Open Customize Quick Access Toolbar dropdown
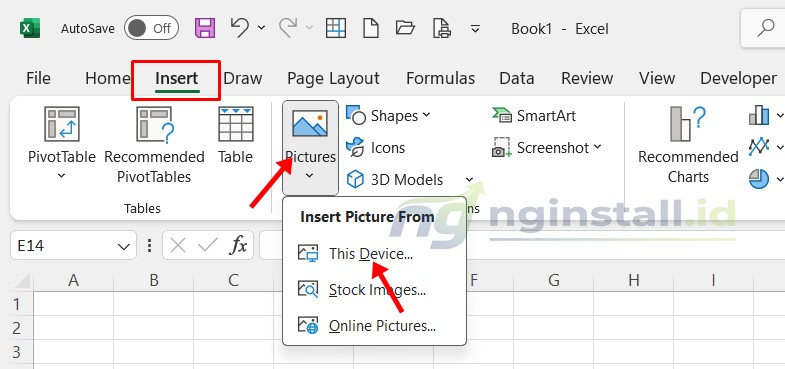Image resolution: width=785 pixels, height=369 pixels. (476, 29)
